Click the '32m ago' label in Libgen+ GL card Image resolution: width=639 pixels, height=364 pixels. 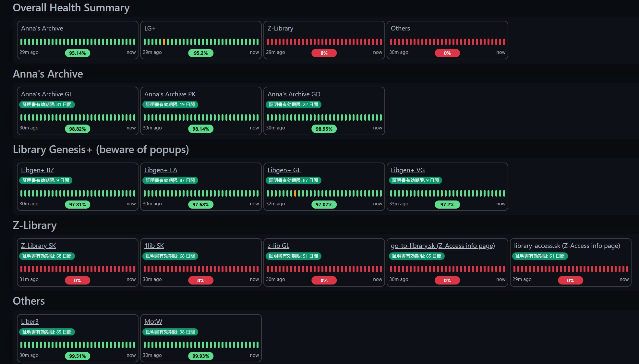click(275, 204)
